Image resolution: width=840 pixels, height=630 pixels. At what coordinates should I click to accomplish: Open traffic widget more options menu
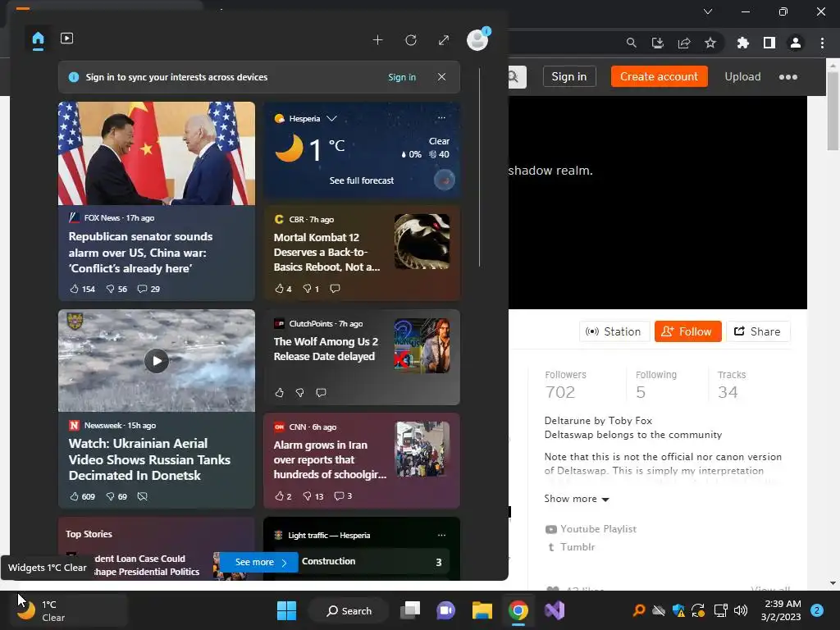coord(441,535)
